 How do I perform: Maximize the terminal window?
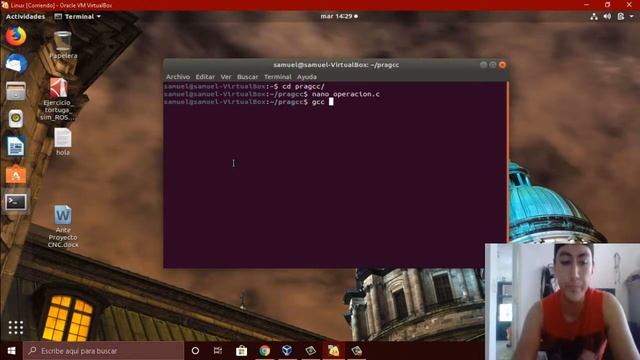tap(493, 65)
